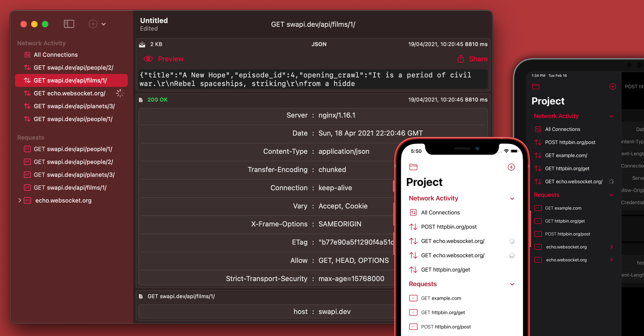Image resolution: width=644 pixels, height=336 pixels.
Task: Click the download tray icon beside 2 KB
Action: (142, 44)
